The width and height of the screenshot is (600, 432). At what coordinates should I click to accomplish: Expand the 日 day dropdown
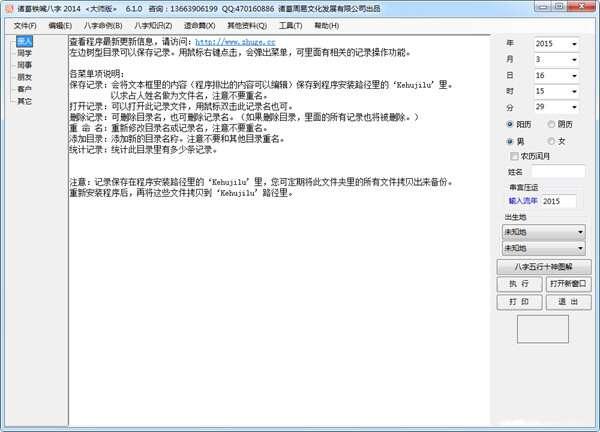pyautogui.click(x=574, y=76)
